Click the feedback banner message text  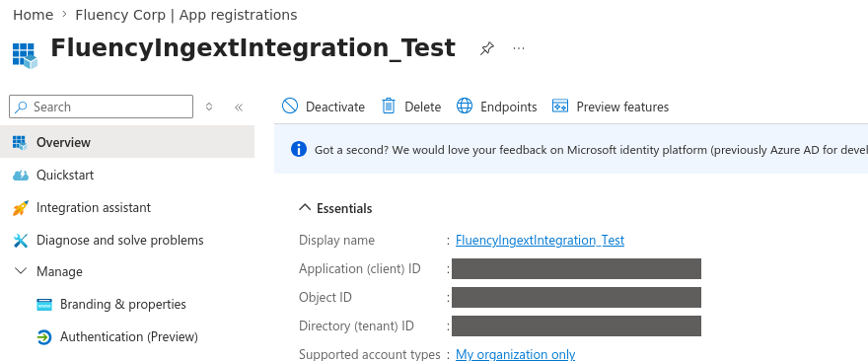(591, 150)
